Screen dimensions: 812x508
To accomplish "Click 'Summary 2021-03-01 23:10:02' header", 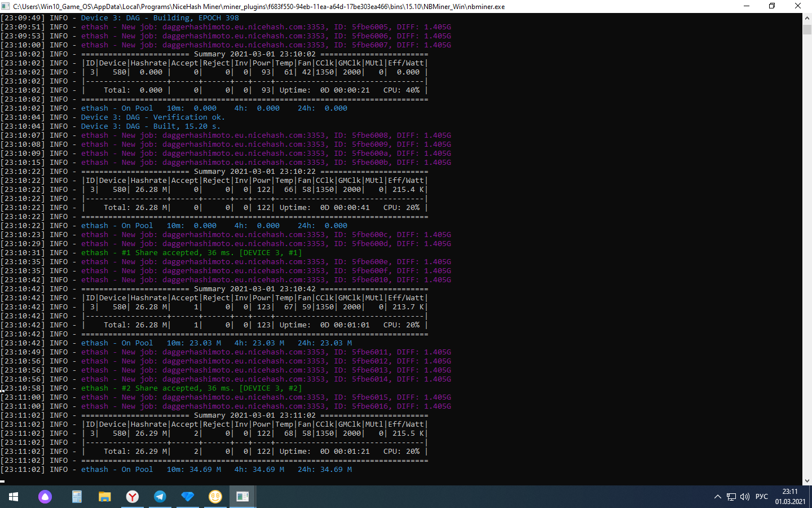I will (255, 54).
